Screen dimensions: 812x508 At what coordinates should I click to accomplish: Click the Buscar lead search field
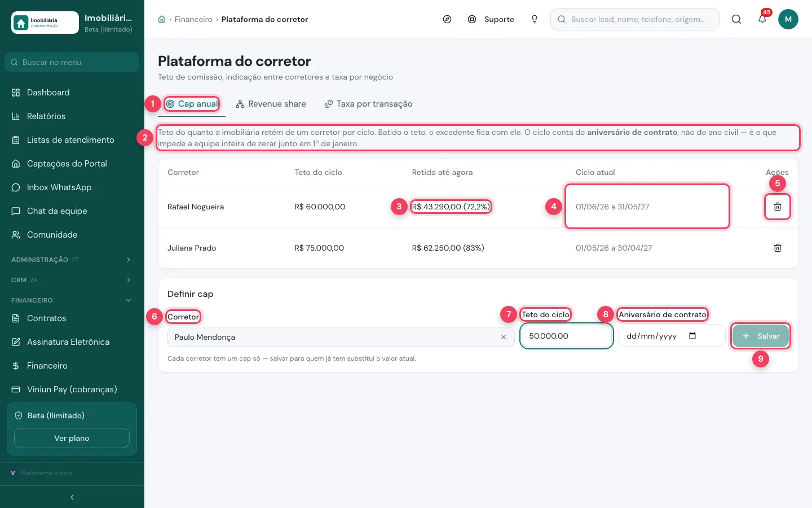pyautogui.click(x=635, y=19)
